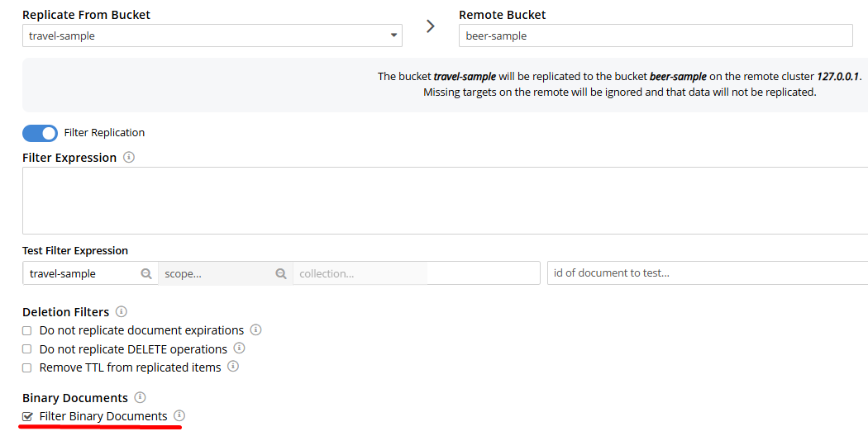Enable Remove TTL from replicated items
This screenshot has height=436, width=868.
pos(26,367)
